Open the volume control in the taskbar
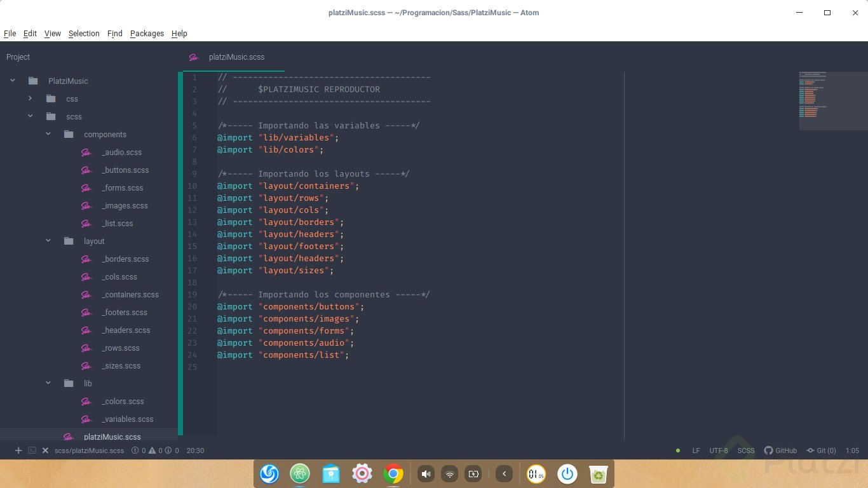Viewport: 868px width, 488px height. coord(426,473)
